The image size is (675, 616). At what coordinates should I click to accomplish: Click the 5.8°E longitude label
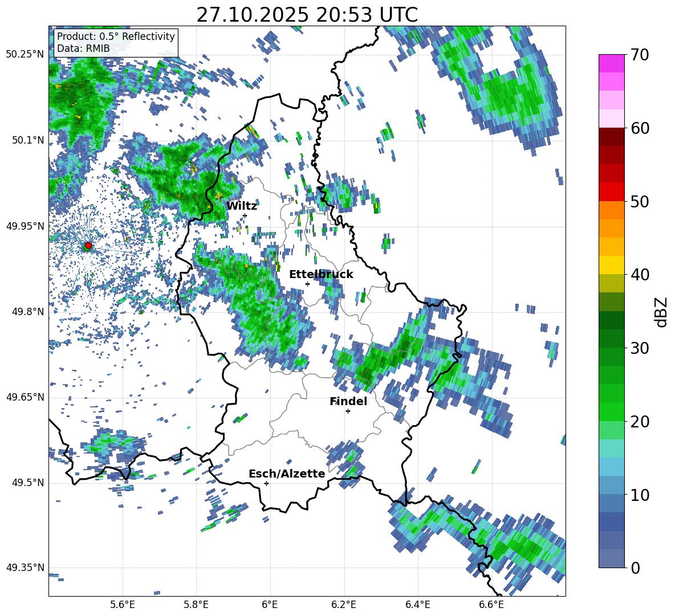[x=196, y=605]
